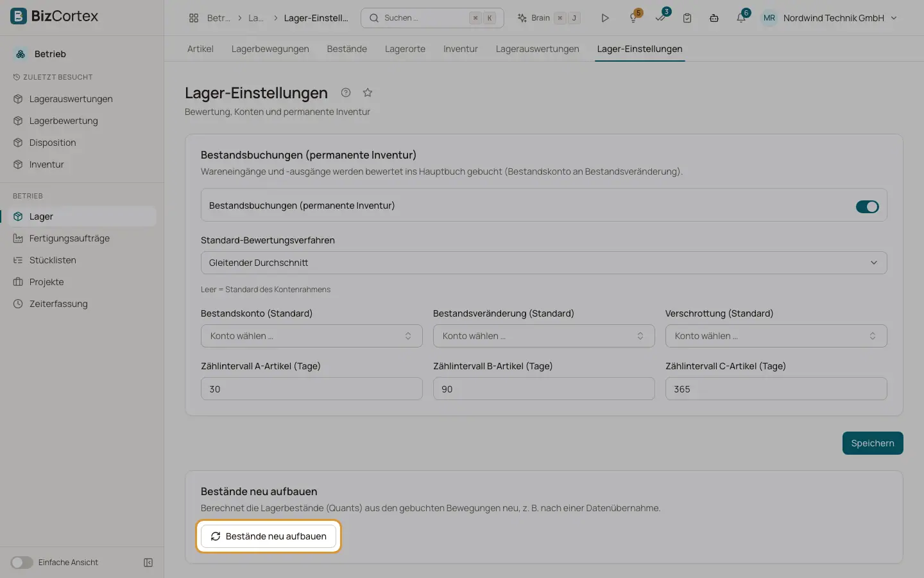Switch to the Lagerbewegungen tab
Screen dimensions: 924x578
coord(270,49)
